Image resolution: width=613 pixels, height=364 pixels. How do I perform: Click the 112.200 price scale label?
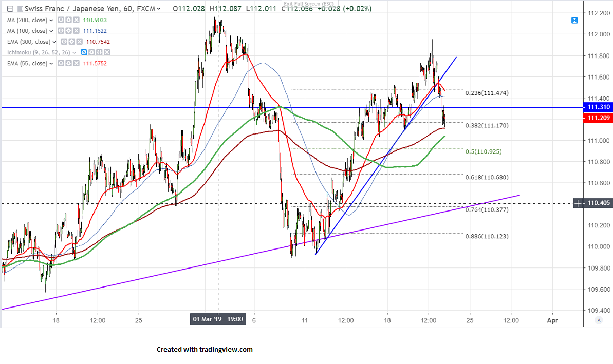pos(599,13)
